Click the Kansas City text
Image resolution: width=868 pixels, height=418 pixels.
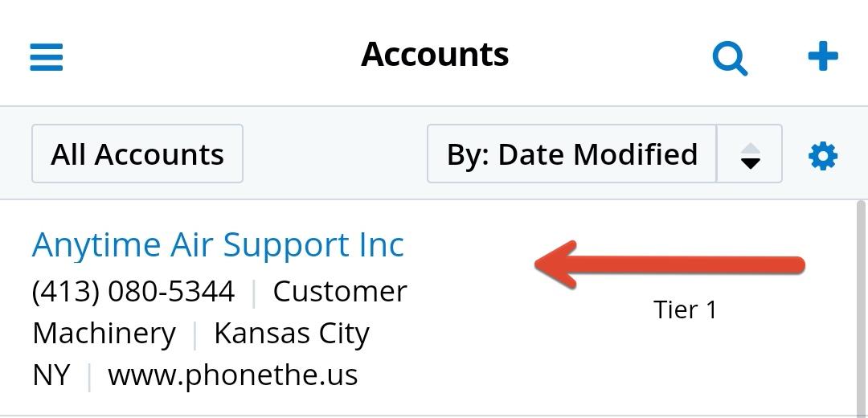291,333
